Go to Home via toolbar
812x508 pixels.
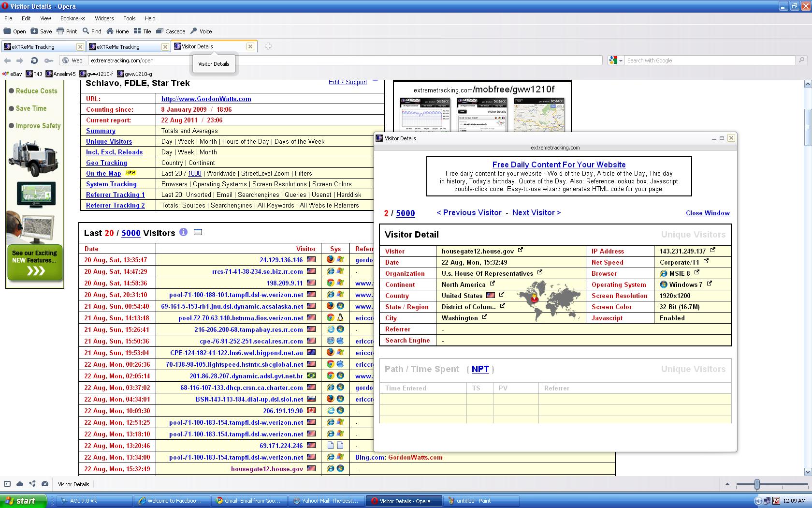click(117, 31)
